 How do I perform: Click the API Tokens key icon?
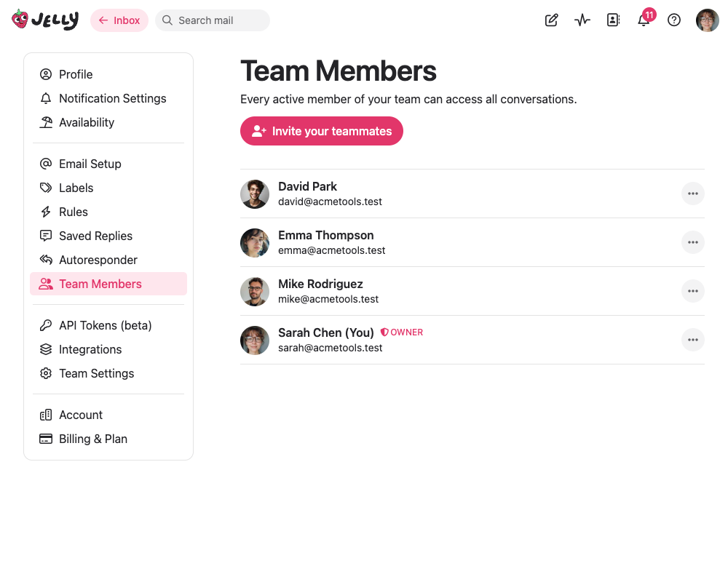click(45, 325)
